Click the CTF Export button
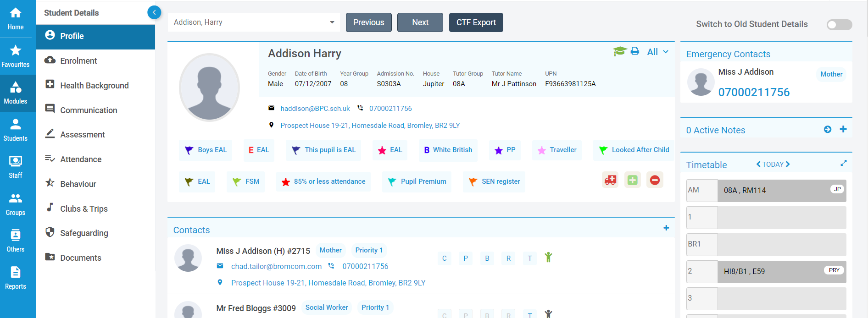The width and height of the screenshot is (868, 318). click(476, 22)
